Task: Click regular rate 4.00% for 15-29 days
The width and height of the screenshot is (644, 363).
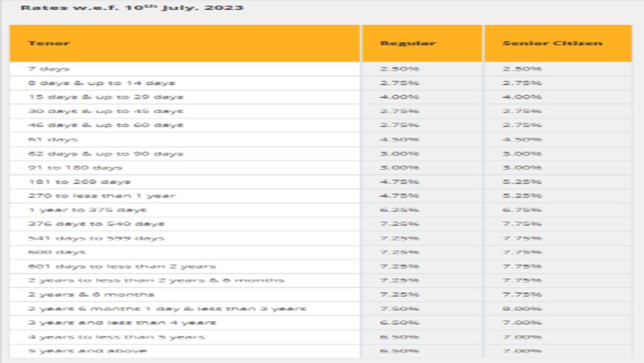Action: click(399, 97)
